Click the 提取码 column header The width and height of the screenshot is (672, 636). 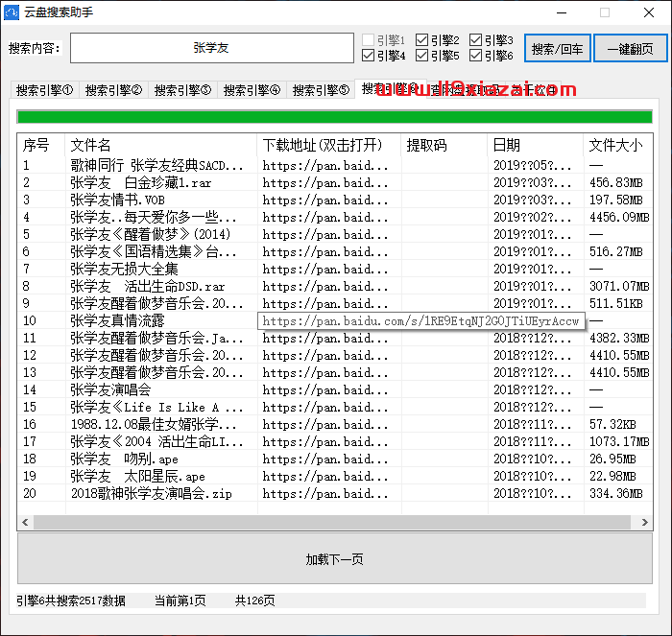tap(444, 145)
